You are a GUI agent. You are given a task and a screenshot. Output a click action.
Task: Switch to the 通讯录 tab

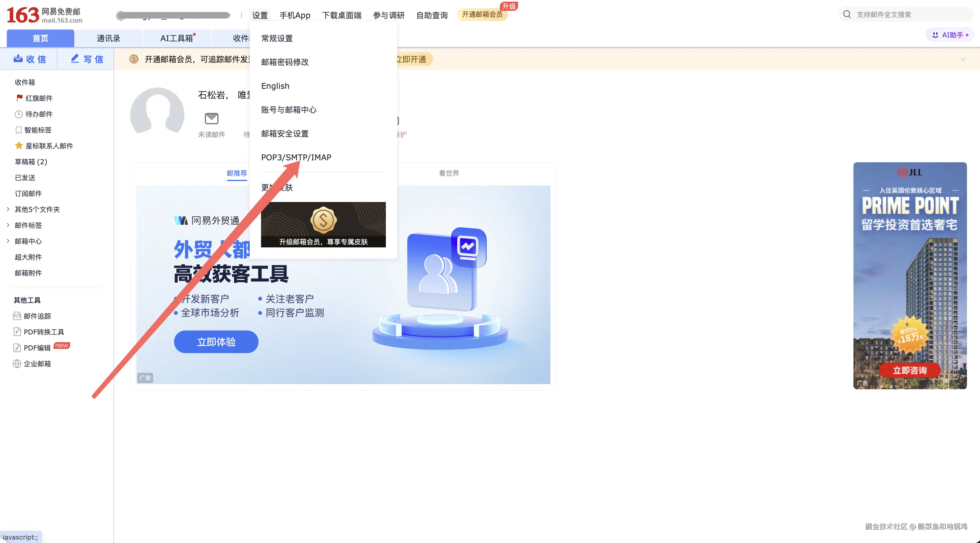(x=108, y=38)
